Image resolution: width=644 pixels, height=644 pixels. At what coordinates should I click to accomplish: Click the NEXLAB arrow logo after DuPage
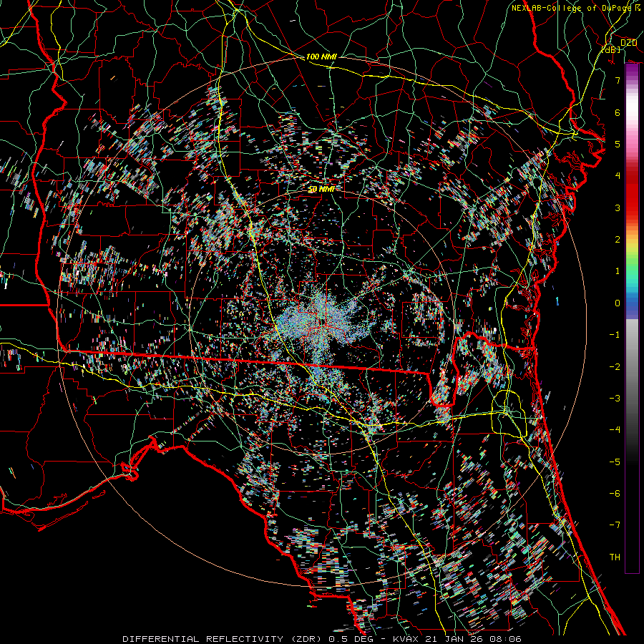[637, 7]
